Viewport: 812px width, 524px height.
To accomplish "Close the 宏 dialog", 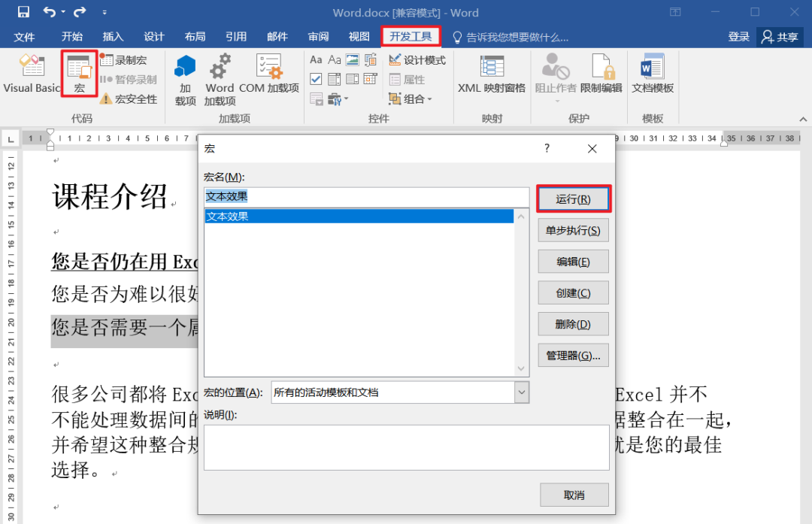I will click(x=592, y=149).
